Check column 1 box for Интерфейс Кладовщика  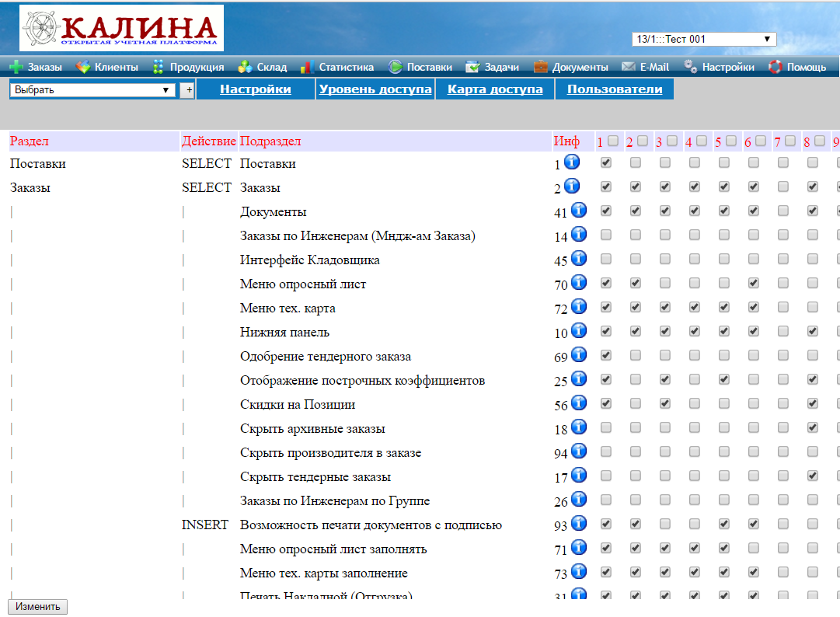pos(606,259)
